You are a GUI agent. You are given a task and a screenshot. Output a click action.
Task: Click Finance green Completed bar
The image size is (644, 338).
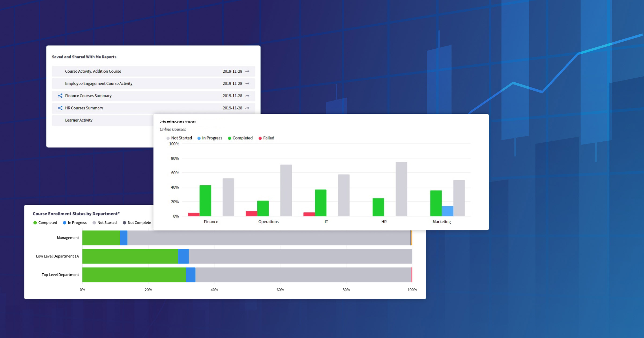(x=205, y=201)
